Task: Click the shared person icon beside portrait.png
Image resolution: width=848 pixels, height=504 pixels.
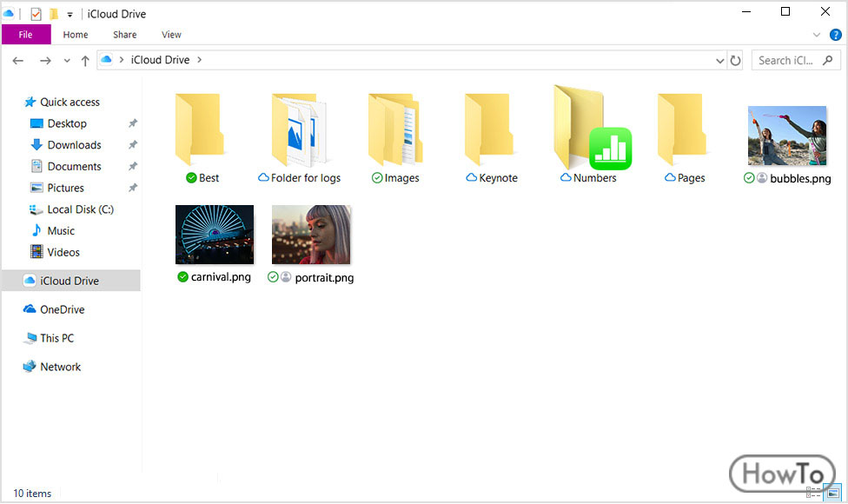Action: [x=286, y=277]
